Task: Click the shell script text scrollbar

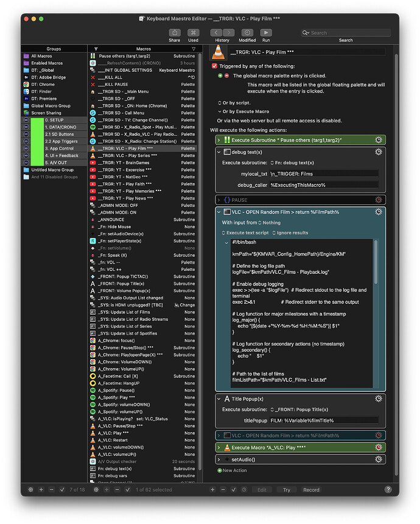Action: pyautogui.click(x=376, y=261)
